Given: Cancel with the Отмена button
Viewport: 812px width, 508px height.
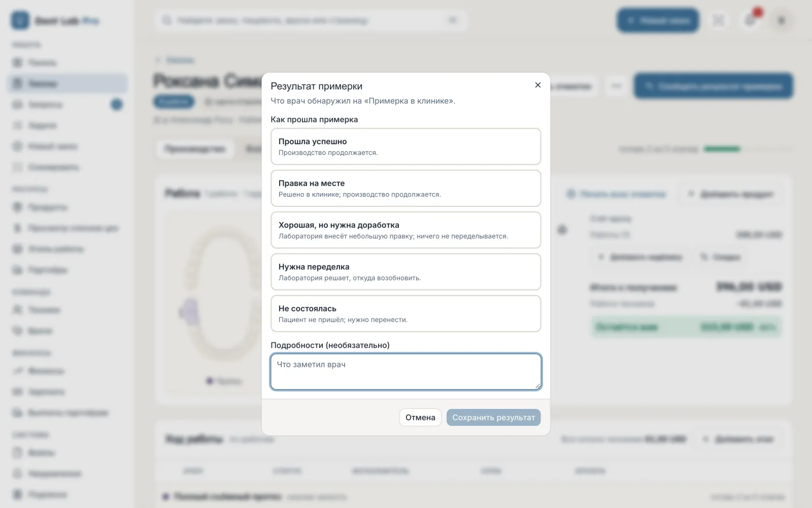Looking at the screenshot, I should point(420,418).
